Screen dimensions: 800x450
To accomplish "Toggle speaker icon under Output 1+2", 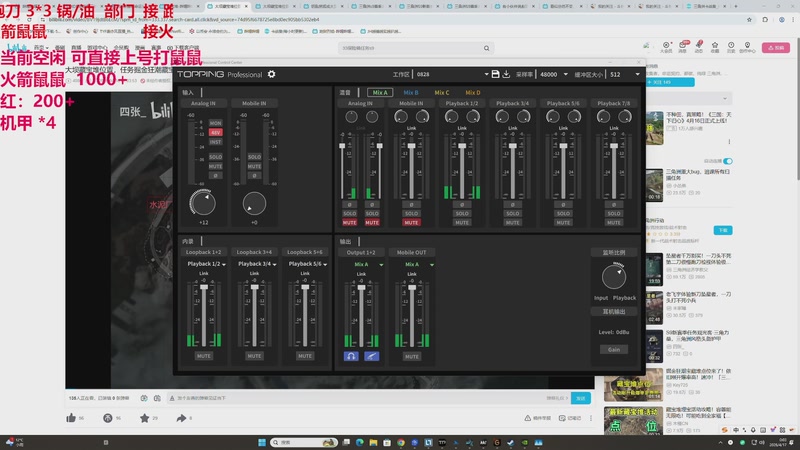I will (371, 356).
